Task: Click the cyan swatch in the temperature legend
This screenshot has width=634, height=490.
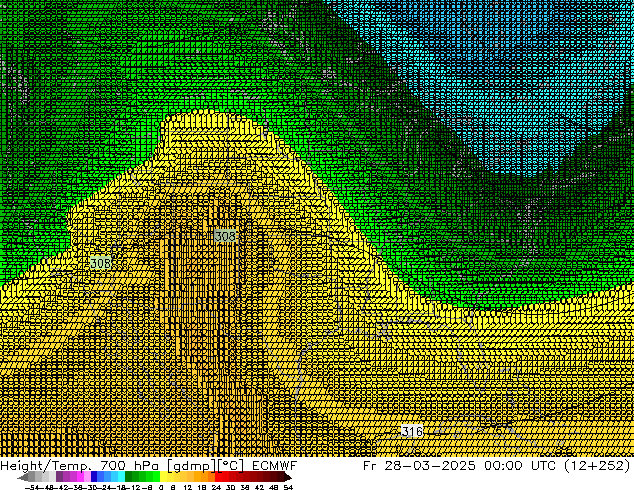Action: [121, 476]
